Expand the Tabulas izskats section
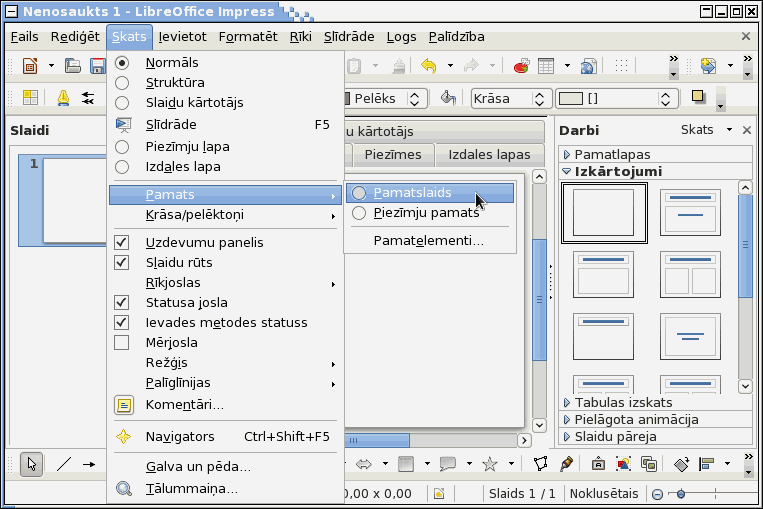The image size is (763, 509). click(x=655, y=402)
